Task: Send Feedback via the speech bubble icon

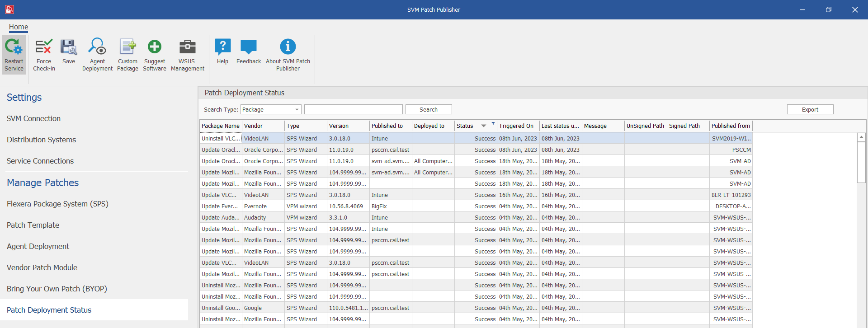Action: coord(249,47)
